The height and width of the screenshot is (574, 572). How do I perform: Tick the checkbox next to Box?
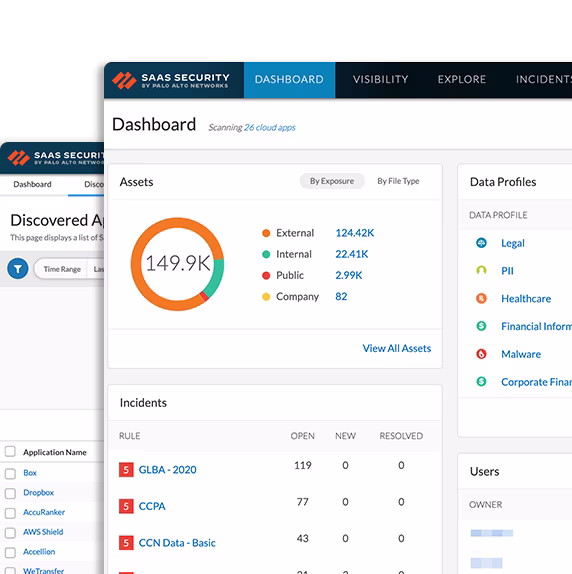(10, 473)
